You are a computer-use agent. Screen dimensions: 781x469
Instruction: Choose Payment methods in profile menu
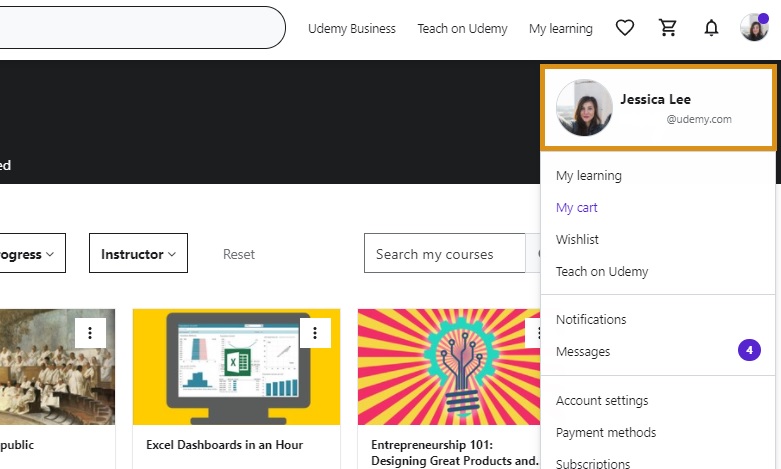(606, 433)
